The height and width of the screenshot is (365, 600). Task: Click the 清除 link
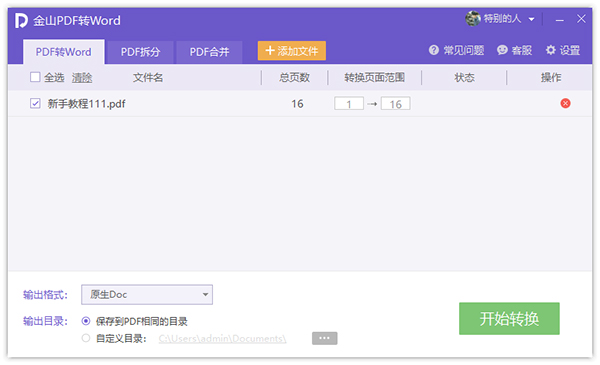pos(82,78)
